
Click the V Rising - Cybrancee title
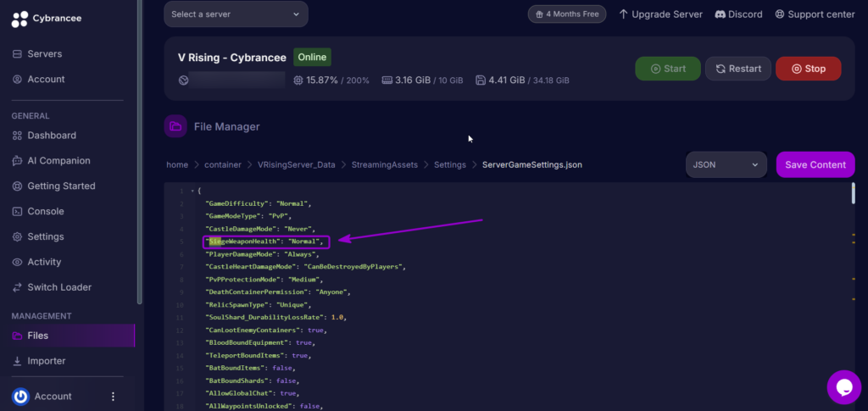click(232, 58)
